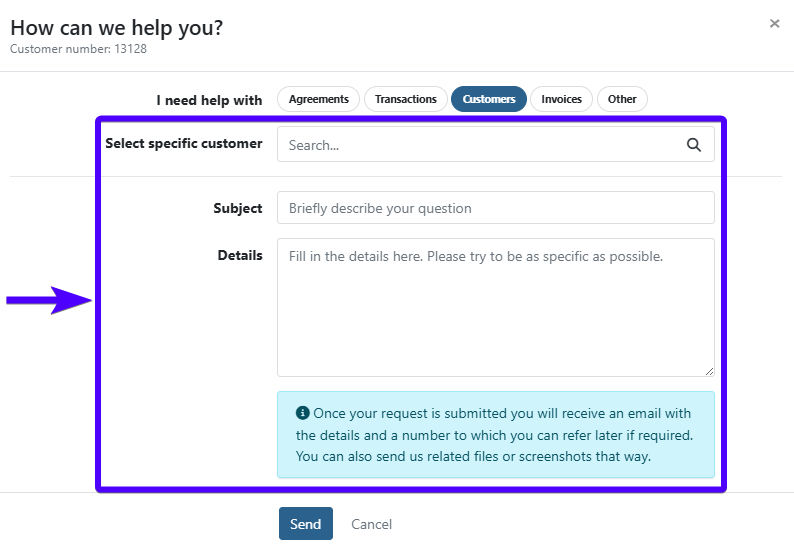Cancel the help request

(x=371, y=524)
